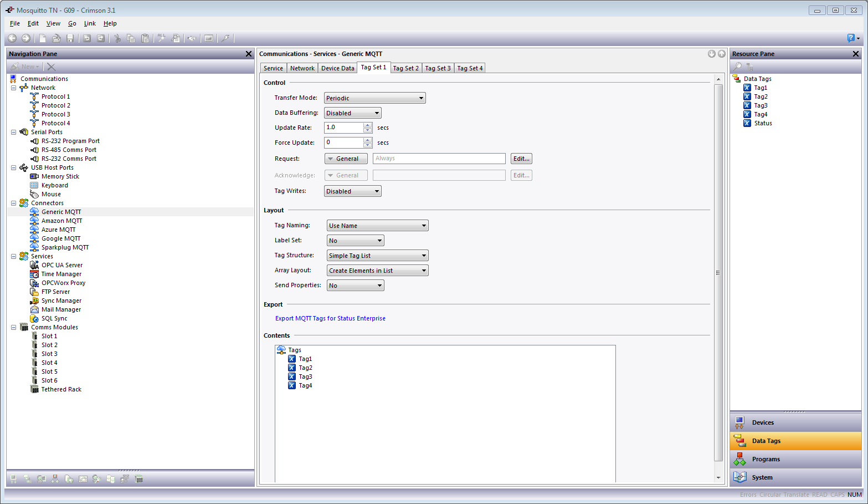Click the magnifier icon in Resource Pane toolbar
Image resolution: width=868 pixels, height=504 pixels.
click(x=737, y=67)
